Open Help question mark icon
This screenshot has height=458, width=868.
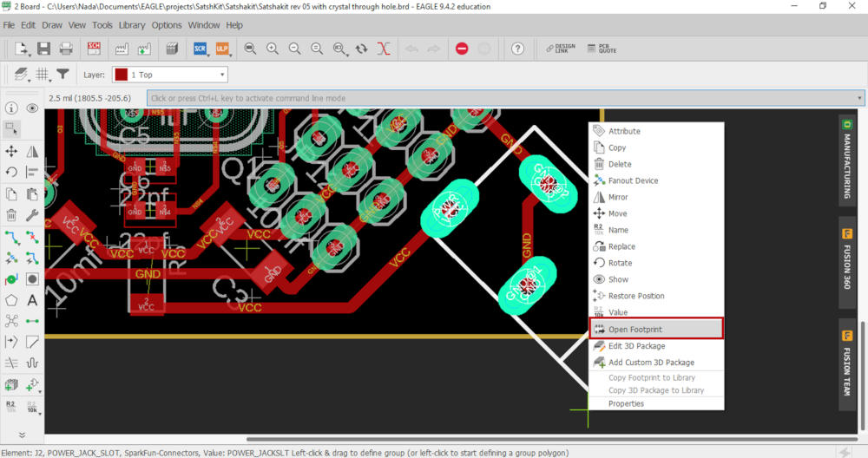point(517,49)
